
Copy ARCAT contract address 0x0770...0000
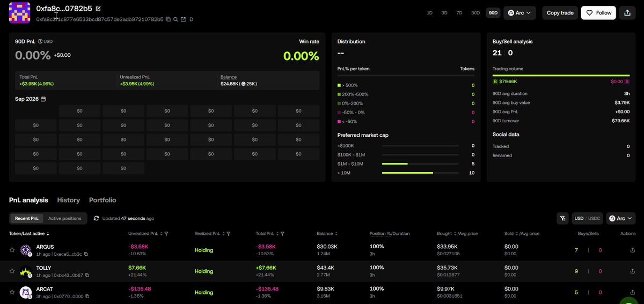point(87,296)
